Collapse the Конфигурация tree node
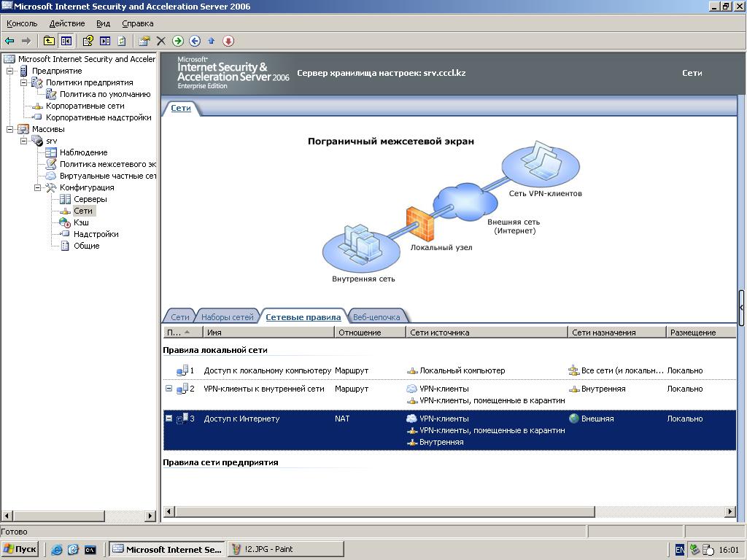This screenshot has height=560, width=747. pos(38,187)
